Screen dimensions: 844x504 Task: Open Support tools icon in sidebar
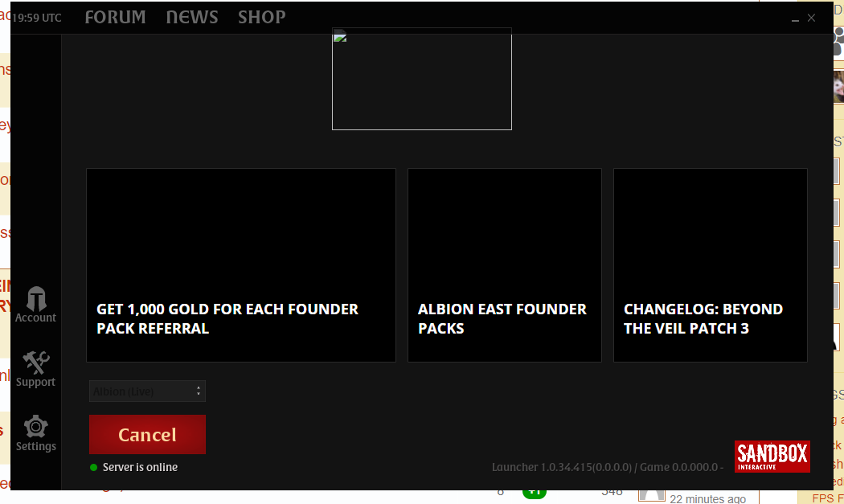tap(36, 363)
